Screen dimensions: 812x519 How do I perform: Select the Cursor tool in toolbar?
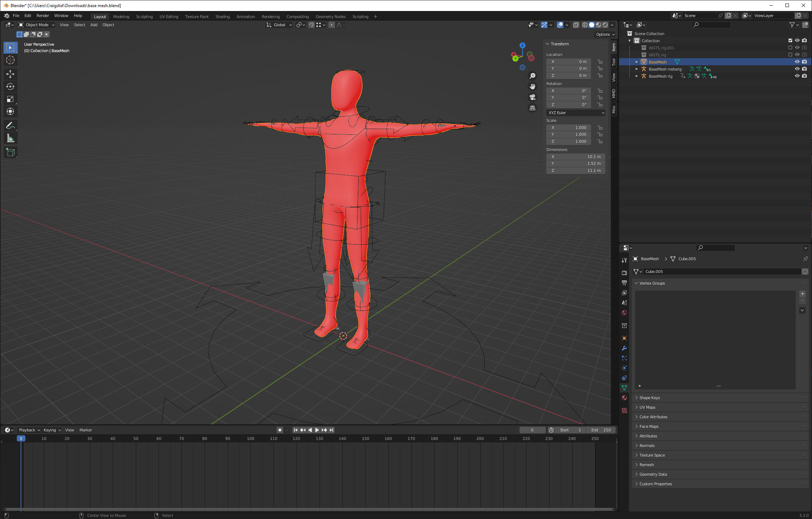(x=10, y=60)
